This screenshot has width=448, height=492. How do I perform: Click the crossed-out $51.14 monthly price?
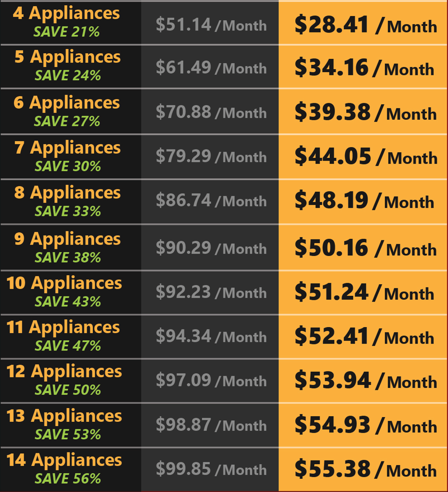211,25
